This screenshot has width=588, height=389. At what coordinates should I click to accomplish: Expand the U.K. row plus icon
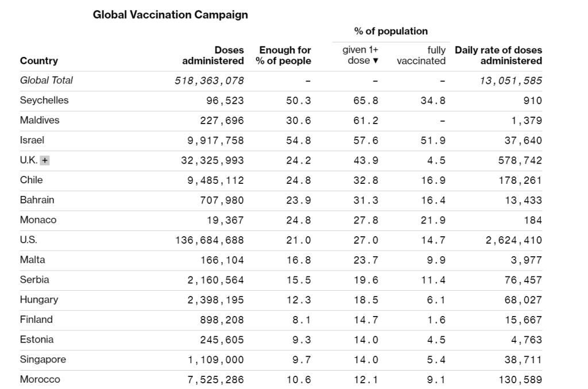click(x=45, y=161)
